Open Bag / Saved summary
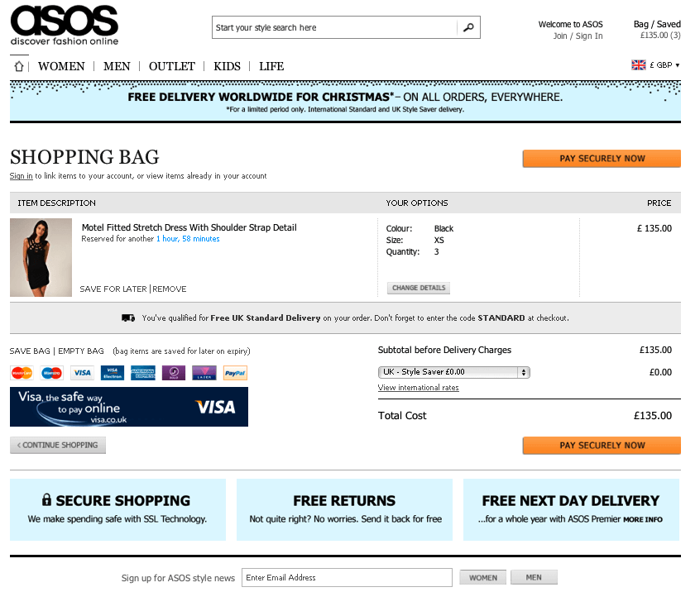This screenshot has height=592, width=700. click(x=657, y=30)
